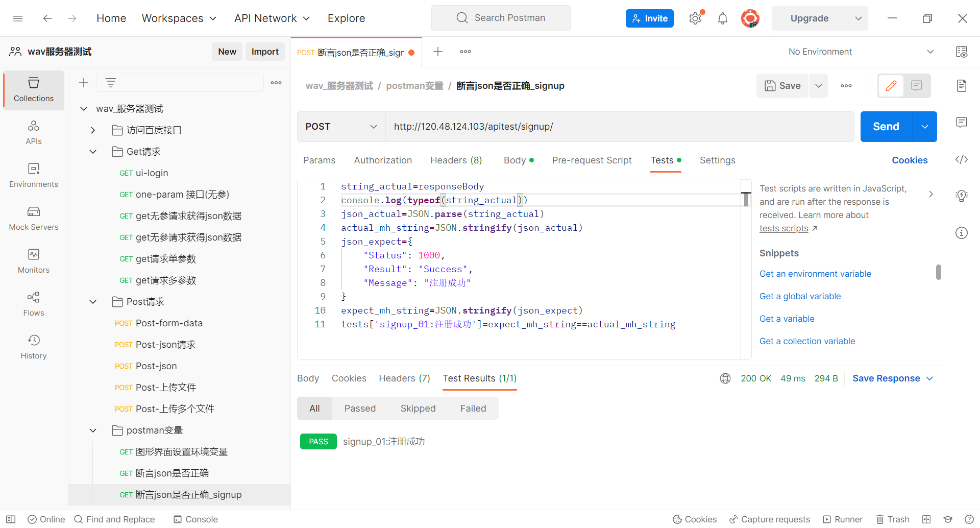Viewport: 980px width, 528px height.
Task: Open the APIs sidebar panel
Action: click(x=34, y=133)
